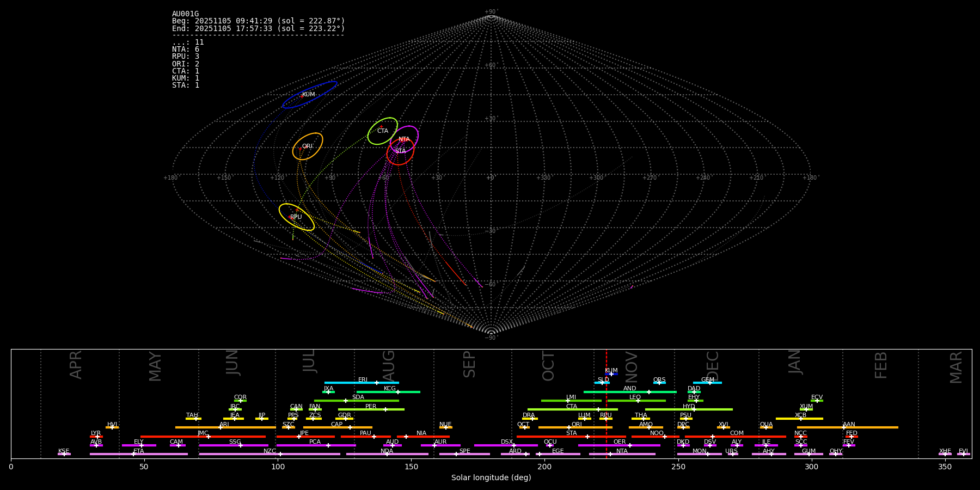
Task: Click the QUA shower bar in timeline
Action: coord(766,427)
